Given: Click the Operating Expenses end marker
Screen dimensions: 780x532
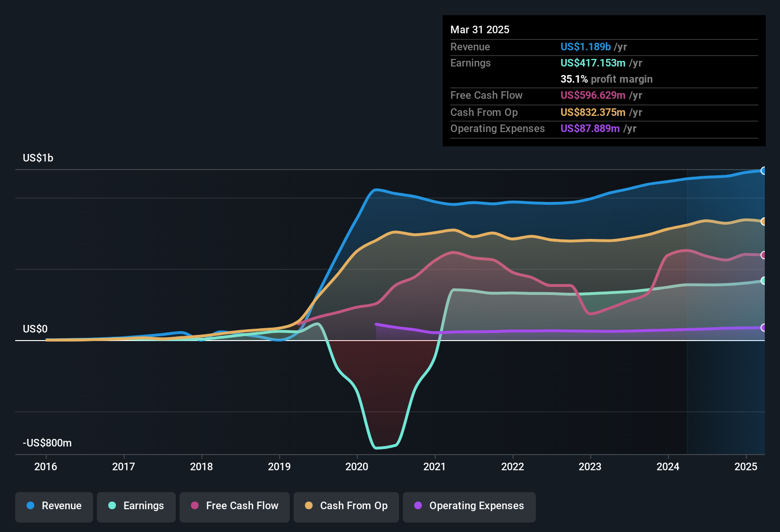Looking at the screenshot, I should point(763,328).
